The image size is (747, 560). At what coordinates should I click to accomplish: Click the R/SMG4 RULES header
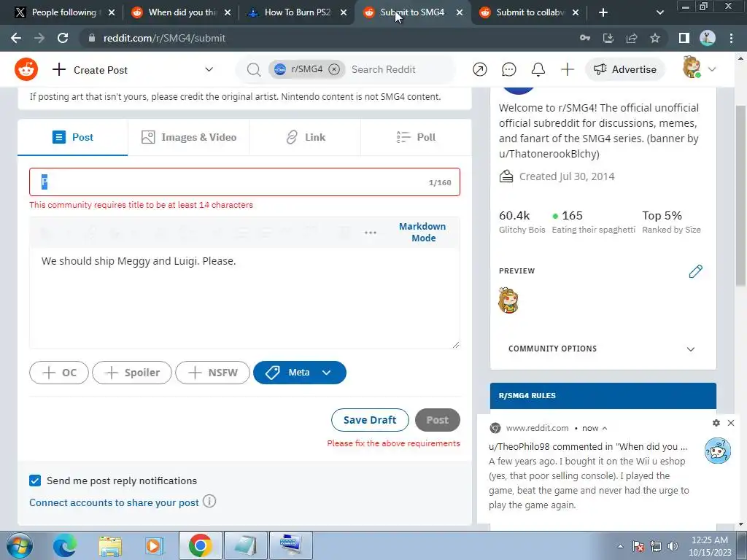603,396
